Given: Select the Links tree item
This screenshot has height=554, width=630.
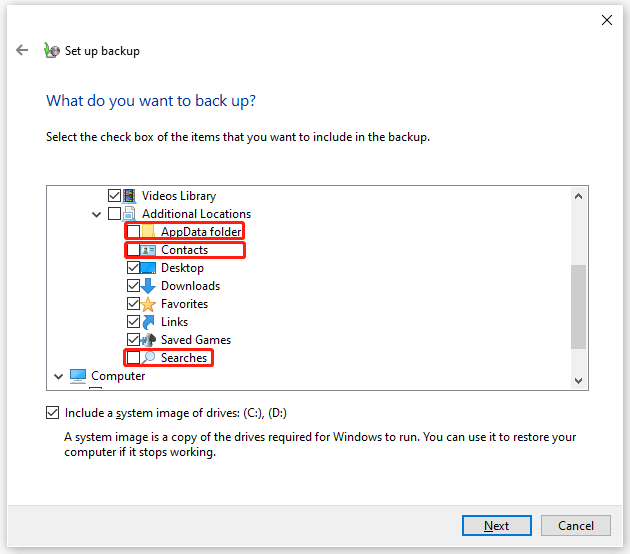Looking at the screenshot, I should 174,322.
